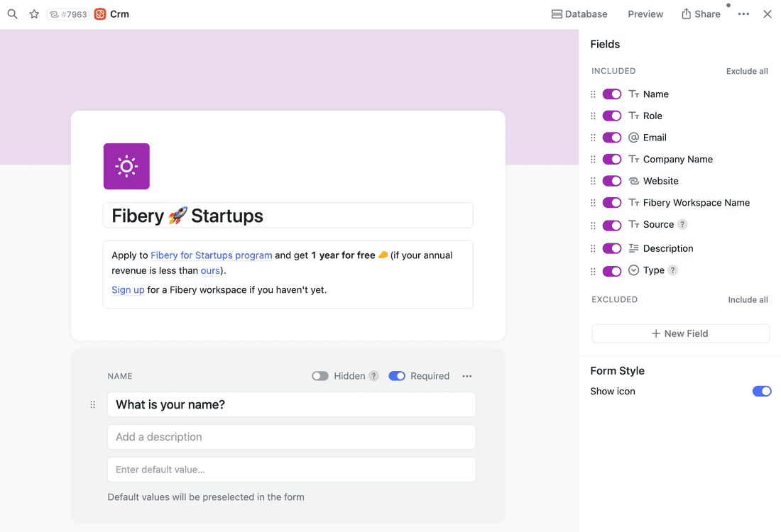Click the Description field's rich-text icon
The height and width of the screenshot is (532, 781).
(x=633, y=248)
